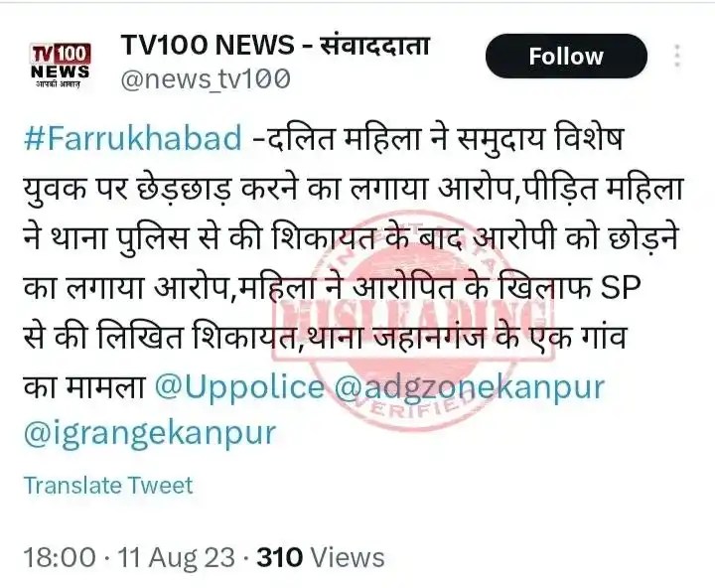Open the #Farrukhabad hashtag
Viewport: 715px width, 588px height.
133,138
